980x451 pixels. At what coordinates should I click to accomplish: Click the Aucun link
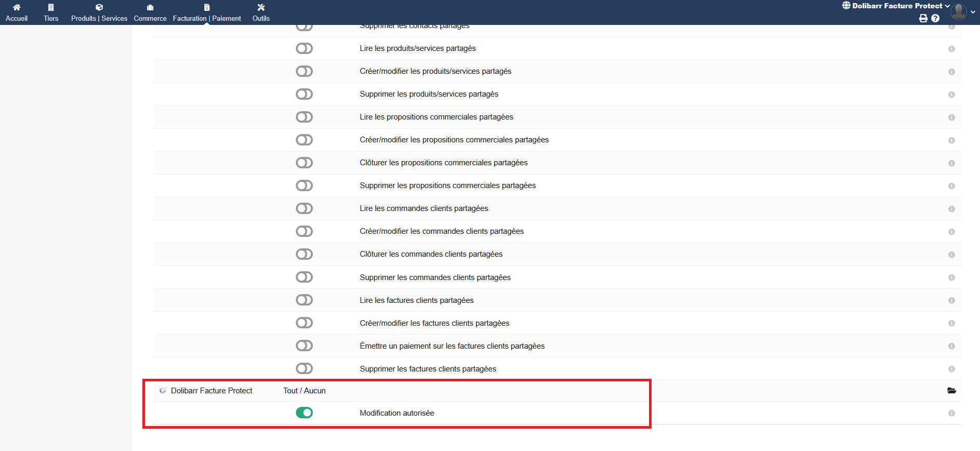coord(315,391)
